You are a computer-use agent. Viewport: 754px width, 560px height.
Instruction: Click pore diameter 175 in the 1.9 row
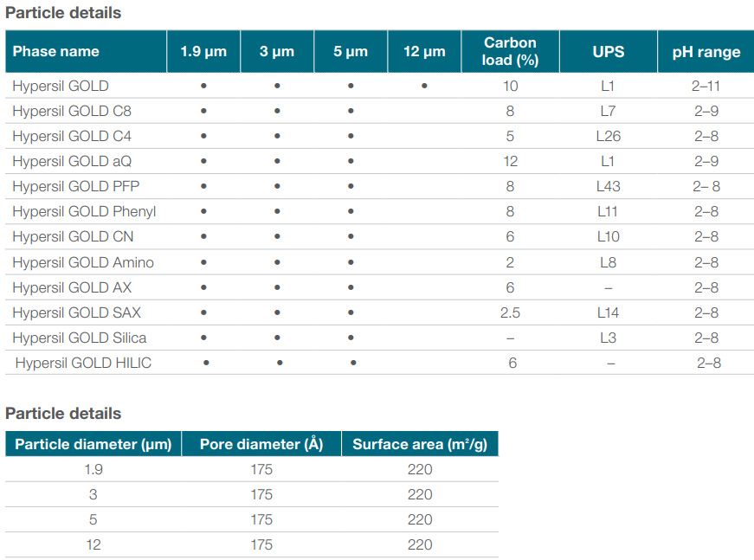261,469
